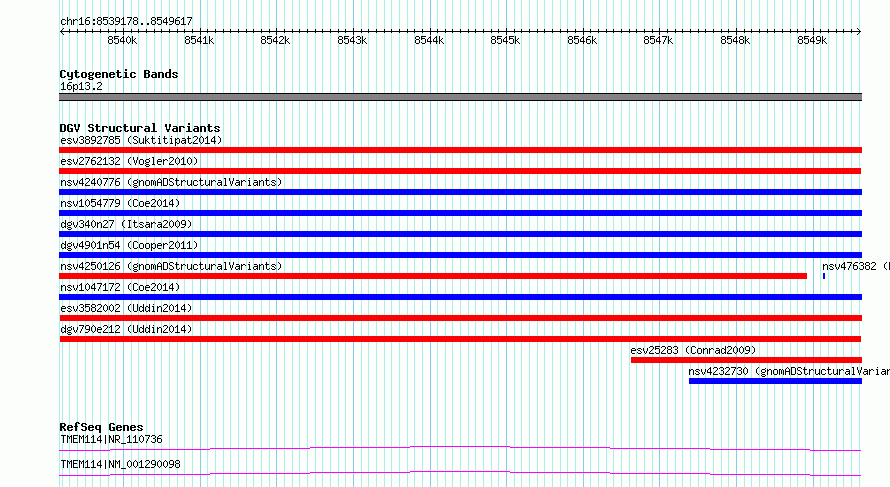Click the blue bar under dgv340n27
Viewport: 890px width, 487px height.
click(x=460, y=234)
